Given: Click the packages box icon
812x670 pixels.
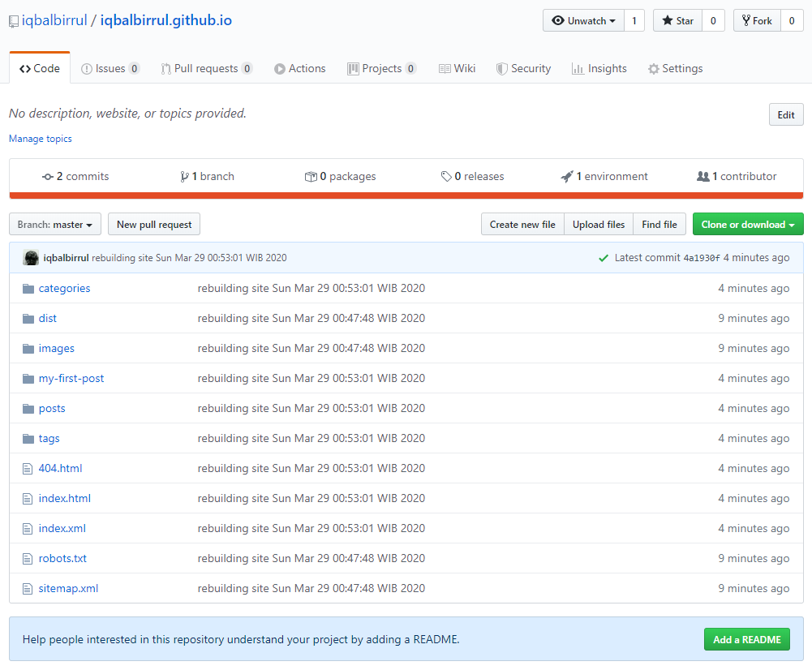Looking at the screenshot, I should (x=311, y=177).
